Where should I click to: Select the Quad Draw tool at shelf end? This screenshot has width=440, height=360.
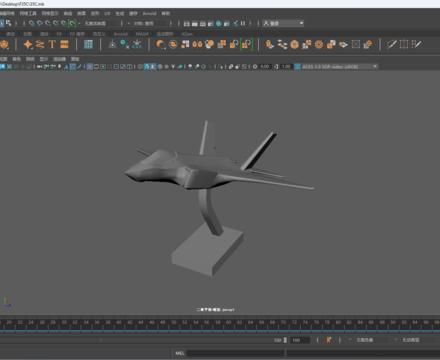417,44
